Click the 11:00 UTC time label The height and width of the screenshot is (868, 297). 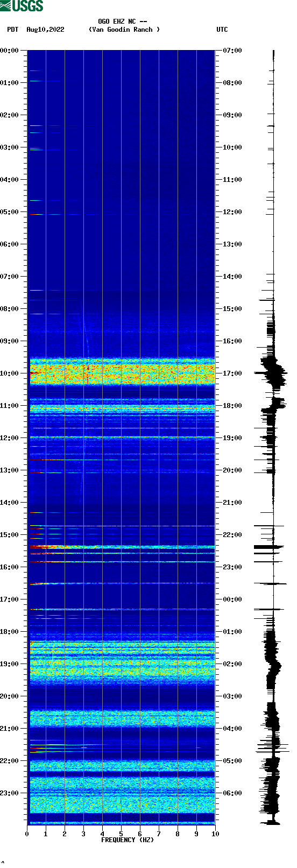(x=232, y=180)
